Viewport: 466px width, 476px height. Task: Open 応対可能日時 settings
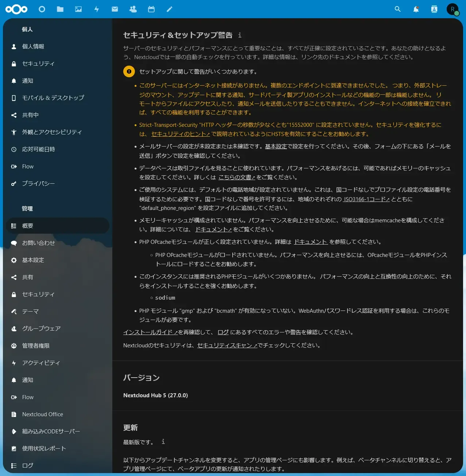(x=58, y=149)
